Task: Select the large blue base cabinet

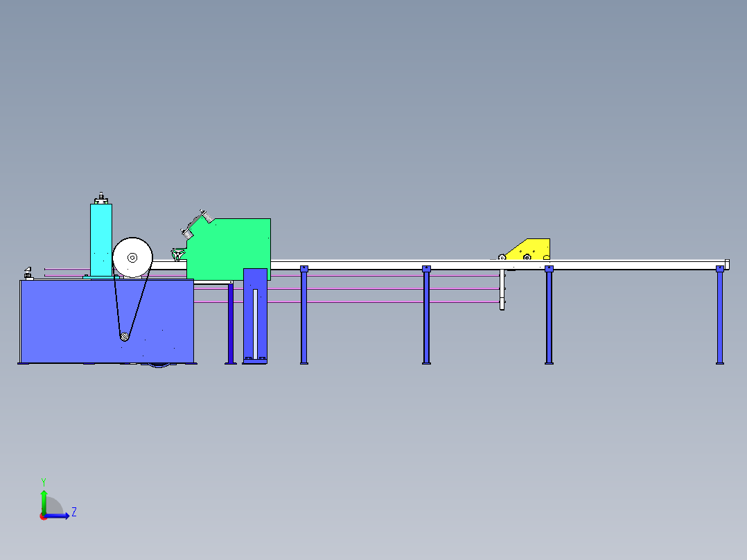Action: pos(107,321)
